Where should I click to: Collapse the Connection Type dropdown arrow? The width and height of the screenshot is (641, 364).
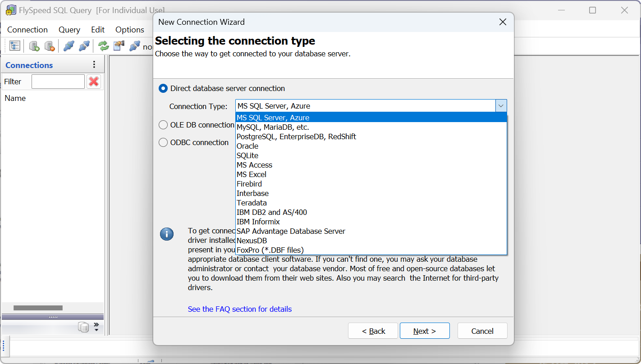click(x=501, y=106)
